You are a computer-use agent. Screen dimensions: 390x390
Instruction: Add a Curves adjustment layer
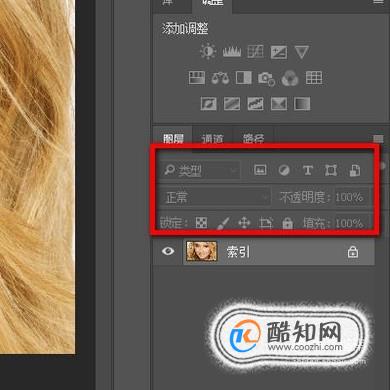(x=255, y=52)
